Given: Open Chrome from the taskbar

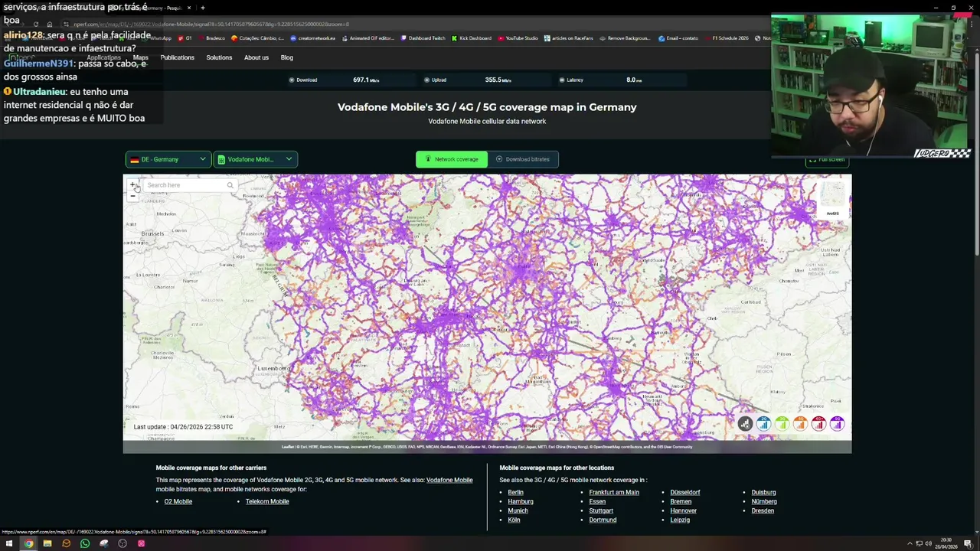Looking at the screenshot, I should coord(28,543).
